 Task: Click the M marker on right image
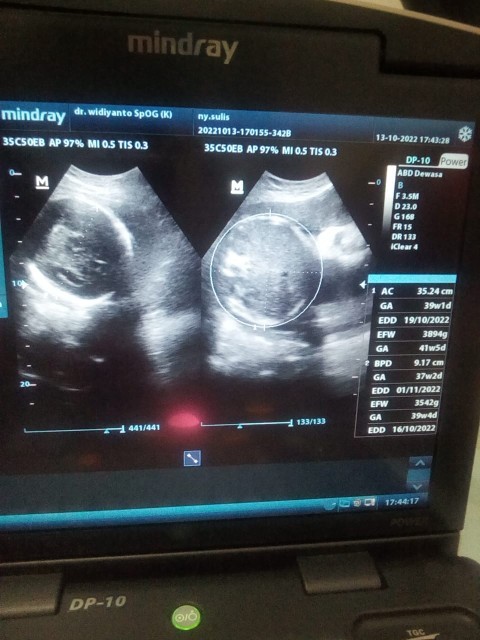coord(237,187)
